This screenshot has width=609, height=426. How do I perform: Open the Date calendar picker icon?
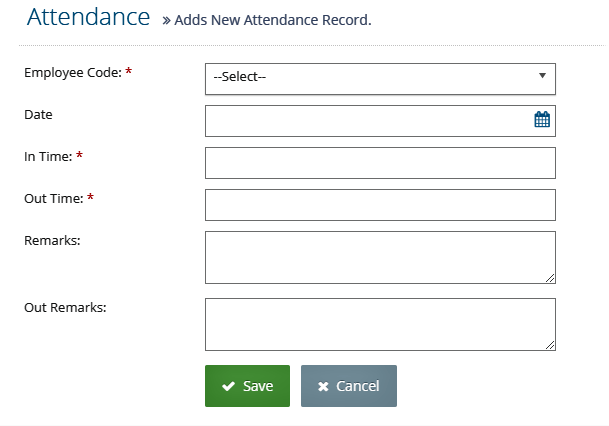(542, 119)
